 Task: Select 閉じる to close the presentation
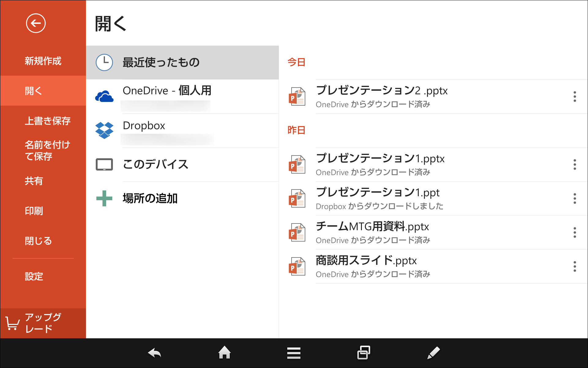pyautogui.click(x=38, y=241)
